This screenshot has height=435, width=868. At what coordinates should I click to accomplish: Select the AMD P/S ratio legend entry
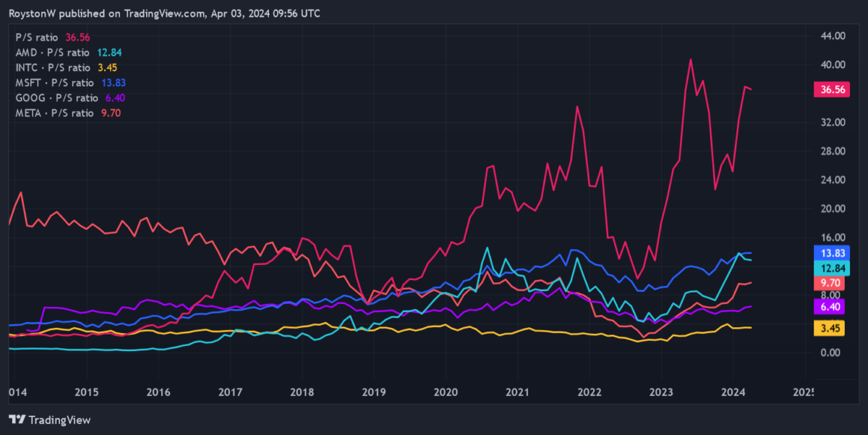[x=52, y=52]
